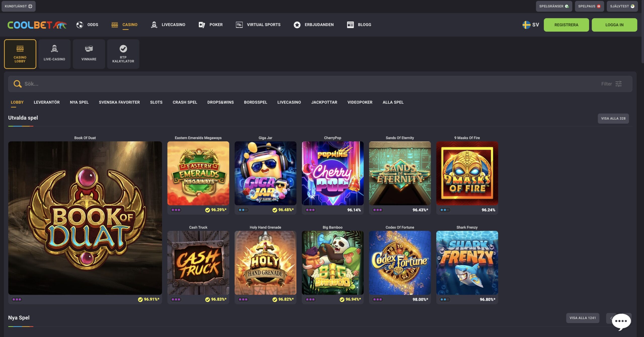Open the live chat bubble
Screen dimensions: 644x337
(x=621, y=321)
